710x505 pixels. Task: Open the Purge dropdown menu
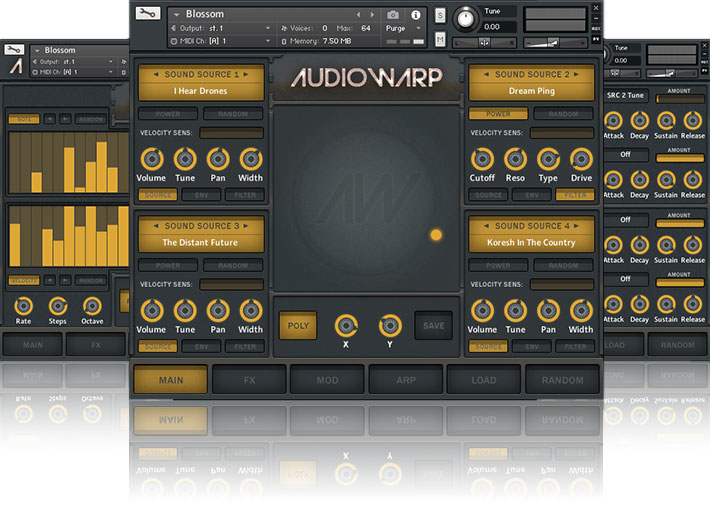[402, 28]
